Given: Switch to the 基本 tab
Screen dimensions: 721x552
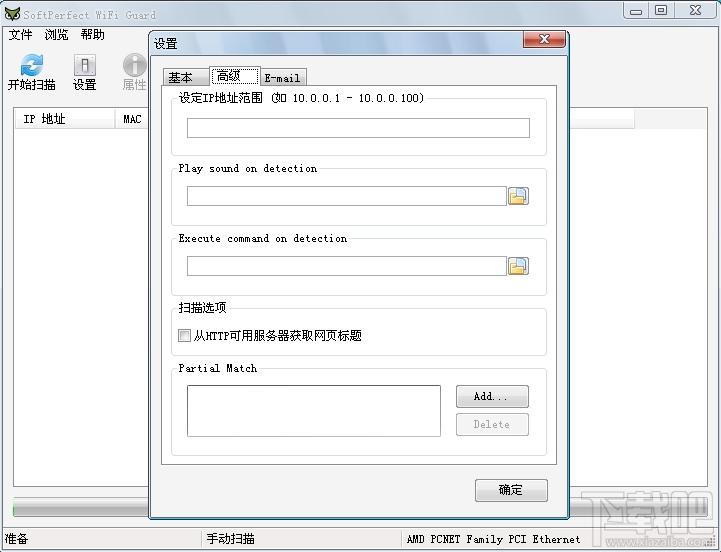Looking at the screenshot, I should (185, 77).
